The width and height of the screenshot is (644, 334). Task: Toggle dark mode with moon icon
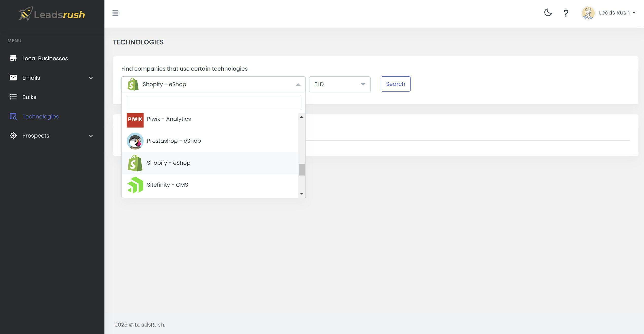point(548,13)
